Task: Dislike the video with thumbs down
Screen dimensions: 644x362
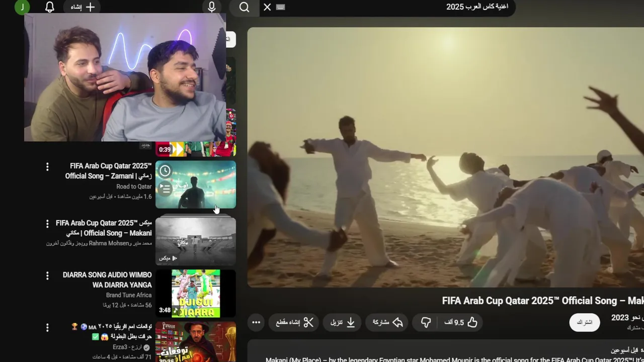Action: [x=426, y=322]
